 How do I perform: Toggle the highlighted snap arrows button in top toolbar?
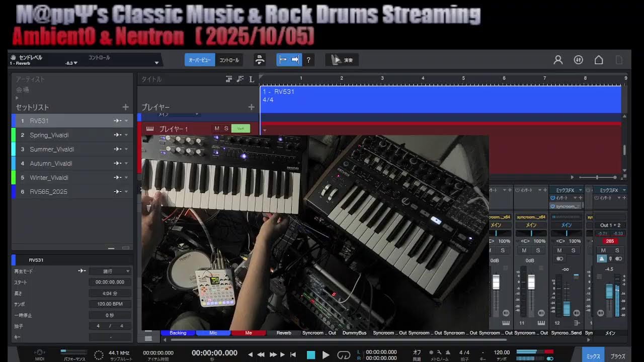[295, 60]
